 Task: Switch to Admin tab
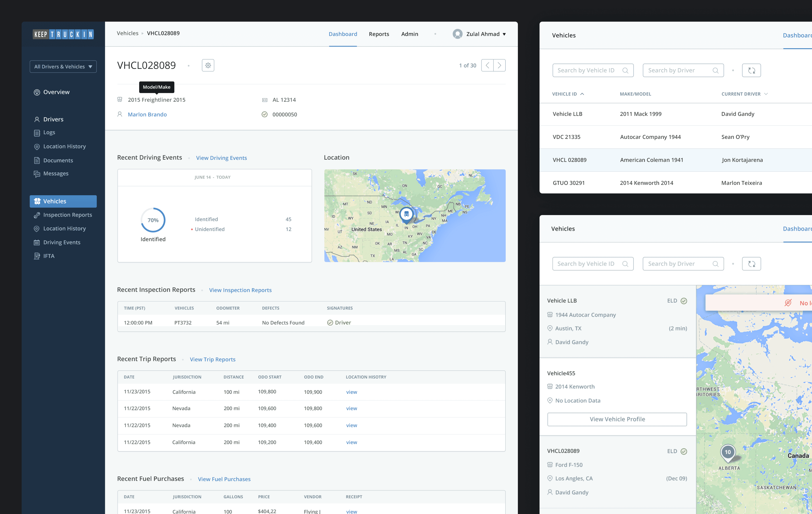point(409,34)
